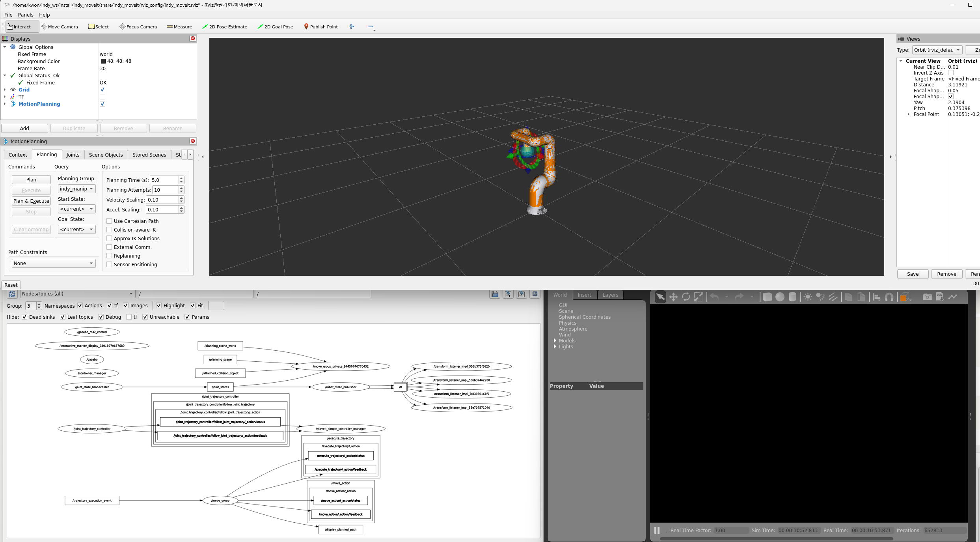Enable Collision-aware IK
980x542 pixels.
coord(110,230)
